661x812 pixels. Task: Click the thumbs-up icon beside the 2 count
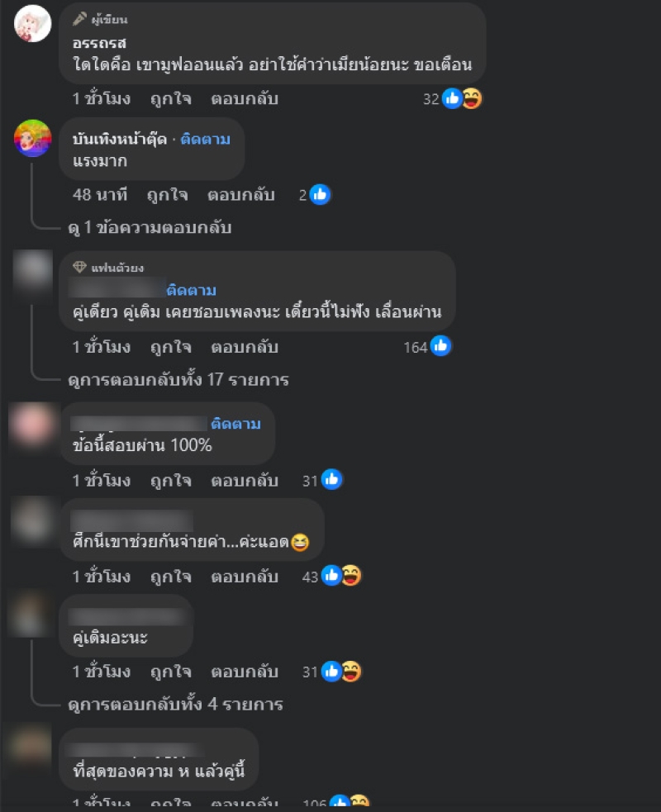click(x=320, y=195)
